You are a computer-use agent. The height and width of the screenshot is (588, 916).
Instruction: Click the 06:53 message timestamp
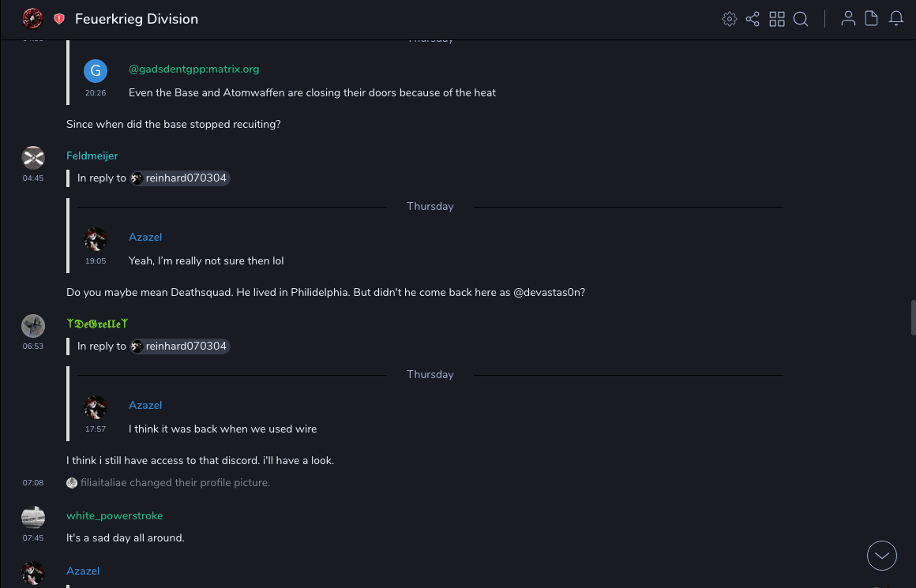33,346
